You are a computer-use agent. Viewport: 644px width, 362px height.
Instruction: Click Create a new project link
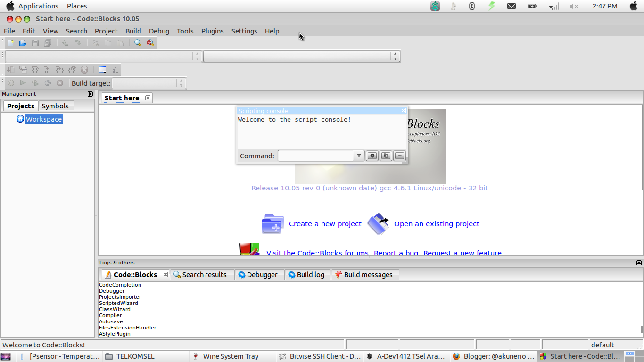pyautogui.click(x=325, y=224)
